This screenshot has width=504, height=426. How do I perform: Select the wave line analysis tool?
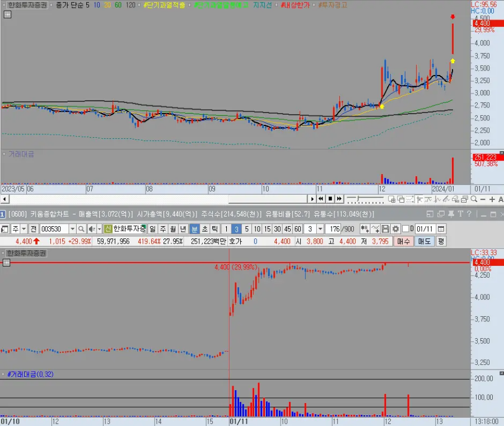pos(437,199)
